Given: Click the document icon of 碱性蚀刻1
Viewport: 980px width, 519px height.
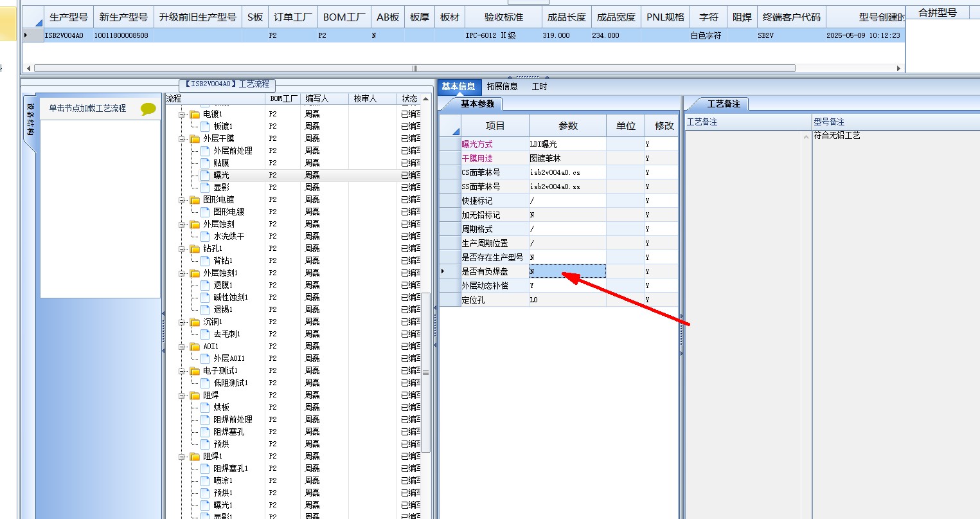Looking at the screenshot, I should click(205, 297).
